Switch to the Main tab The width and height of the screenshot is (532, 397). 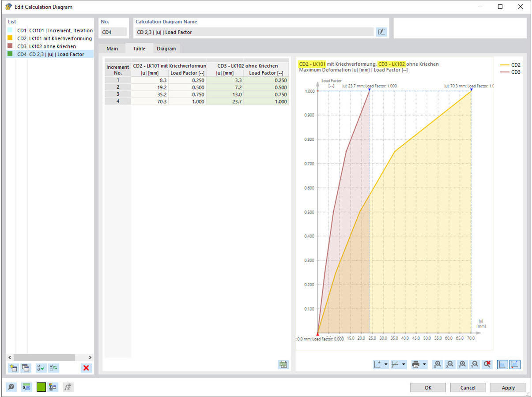[113, 48]
